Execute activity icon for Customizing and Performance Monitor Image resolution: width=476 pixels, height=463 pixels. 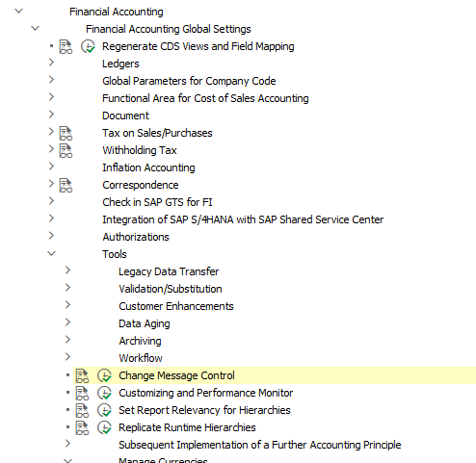pos(104,393)
